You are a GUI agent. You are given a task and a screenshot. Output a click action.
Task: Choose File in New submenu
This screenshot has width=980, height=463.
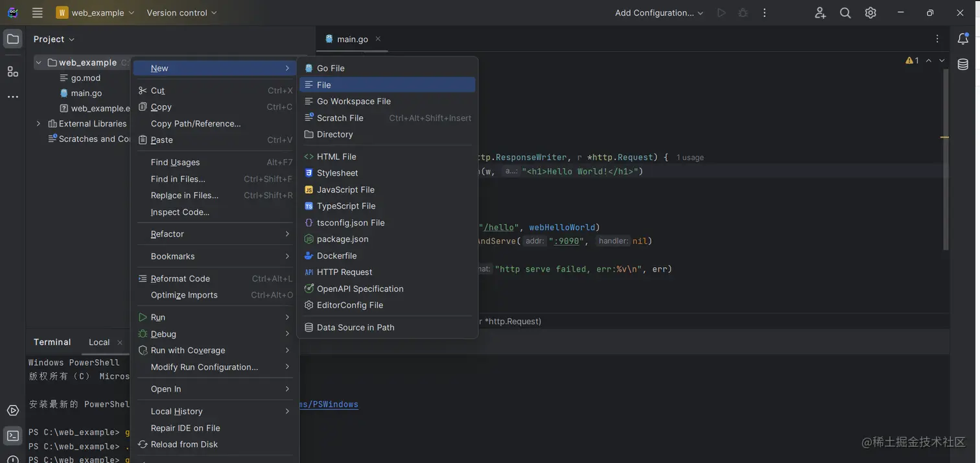click(388, 85)
